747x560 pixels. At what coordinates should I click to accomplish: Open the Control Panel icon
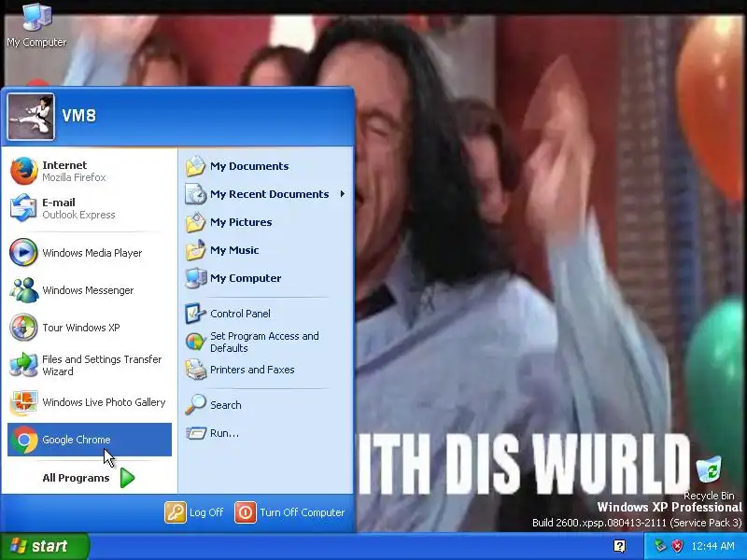pyautogui.click(x=195, y=314)
